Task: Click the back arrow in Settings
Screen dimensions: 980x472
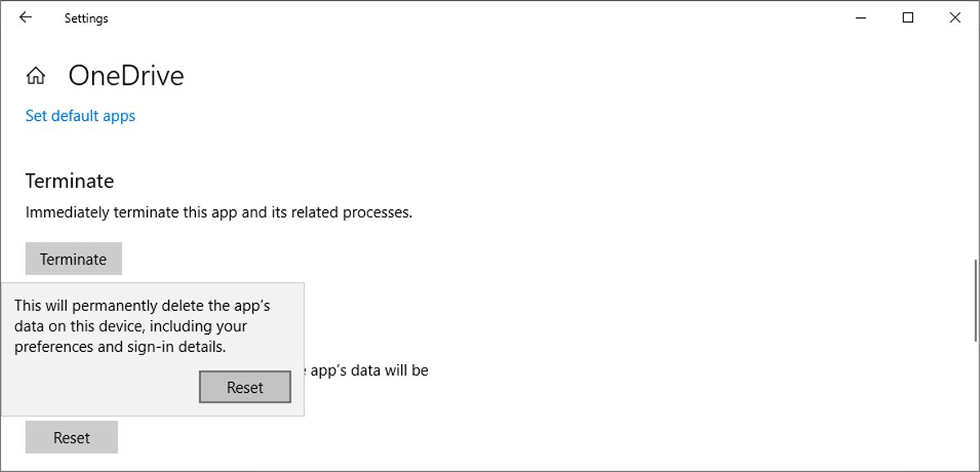Action: point(25,17)
